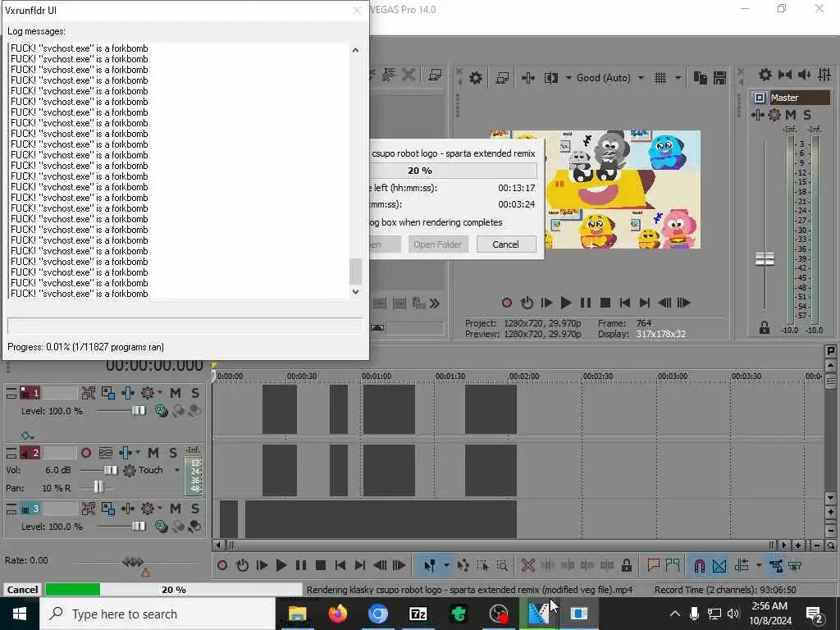
Task: Solo audio track 2
Action: (x=172, y=453)
